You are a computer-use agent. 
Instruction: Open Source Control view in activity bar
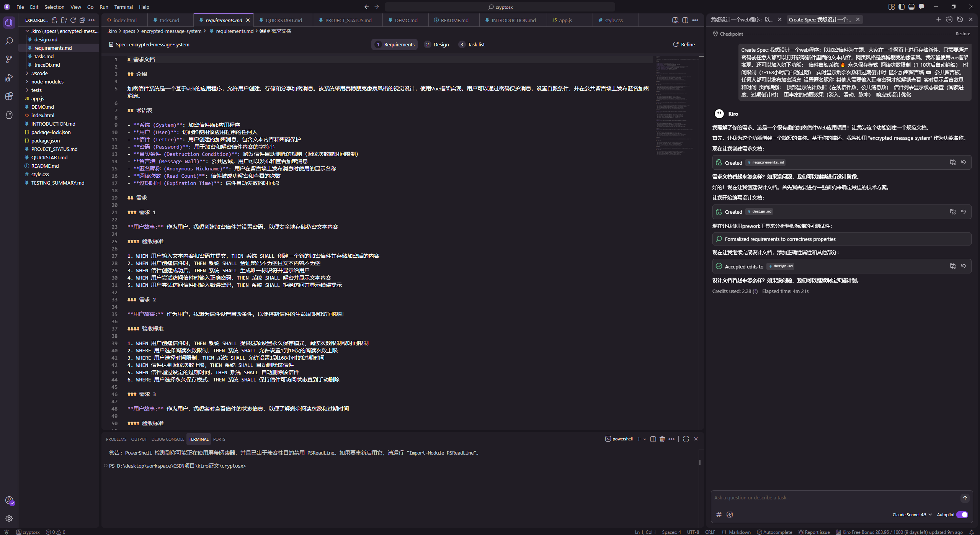(9, 59)
